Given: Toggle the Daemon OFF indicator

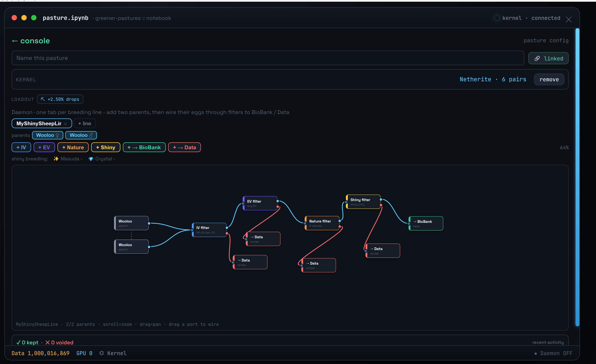Looking at the screenshot, I should (553, 353).
